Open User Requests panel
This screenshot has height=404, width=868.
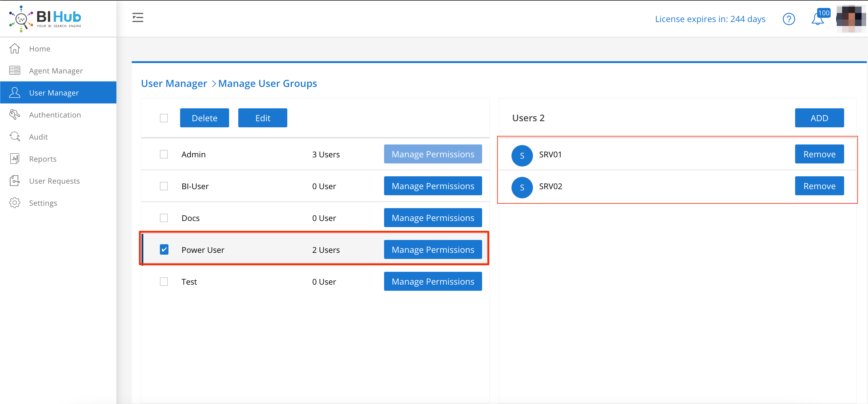[54, 181]
